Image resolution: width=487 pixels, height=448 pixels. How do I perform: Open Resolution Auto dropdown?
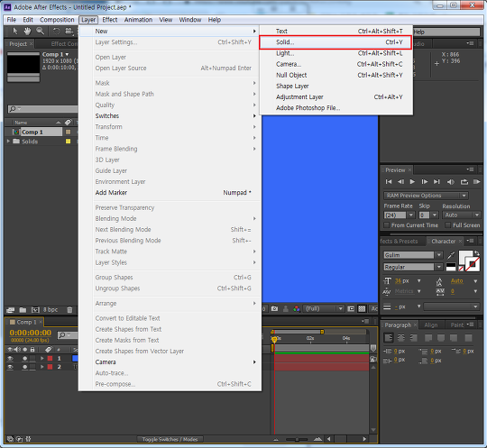462,215
